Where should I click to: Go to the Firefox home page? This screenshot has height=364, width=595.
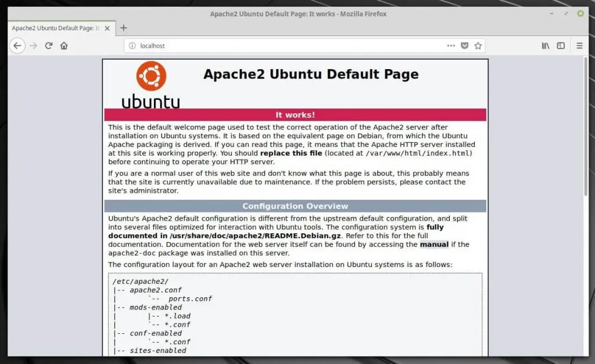[64, 46]
